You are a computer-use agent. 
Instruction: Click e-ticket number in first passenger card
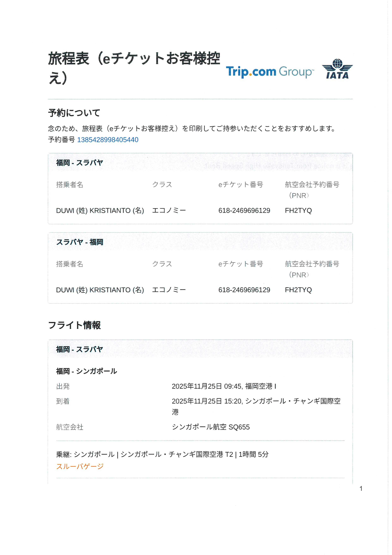tap(244, 211)
